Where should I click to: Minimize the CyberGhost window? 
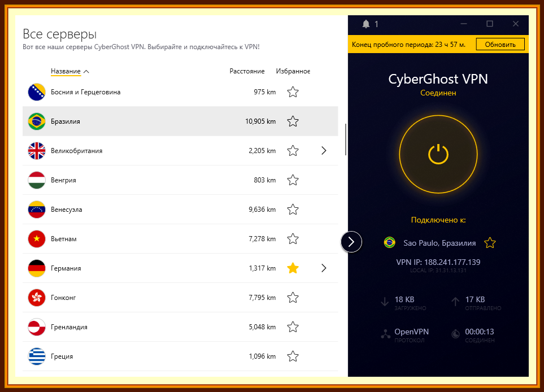[464, 24]
